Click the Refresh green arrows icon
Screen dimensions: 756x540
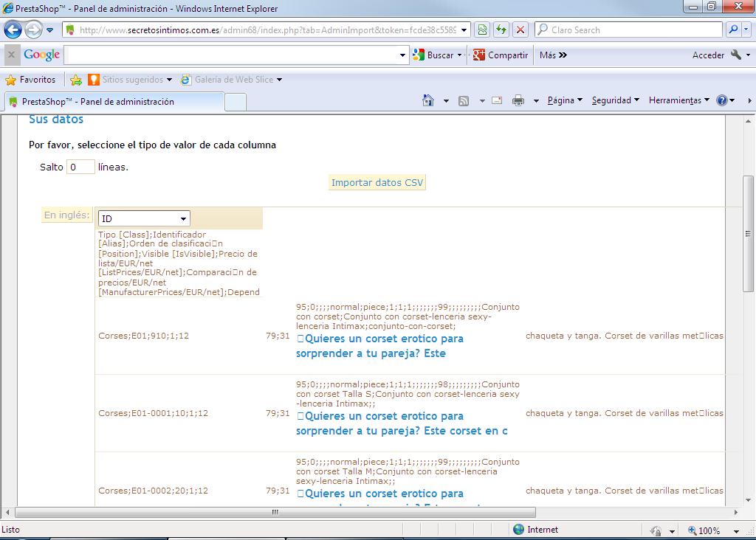click(x=501, y=30)
